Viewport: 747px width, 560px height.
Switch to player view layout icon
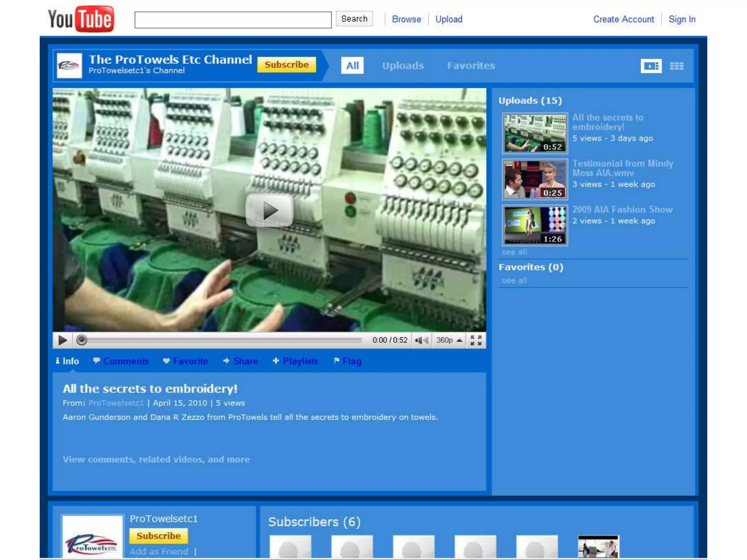[651, 66]
